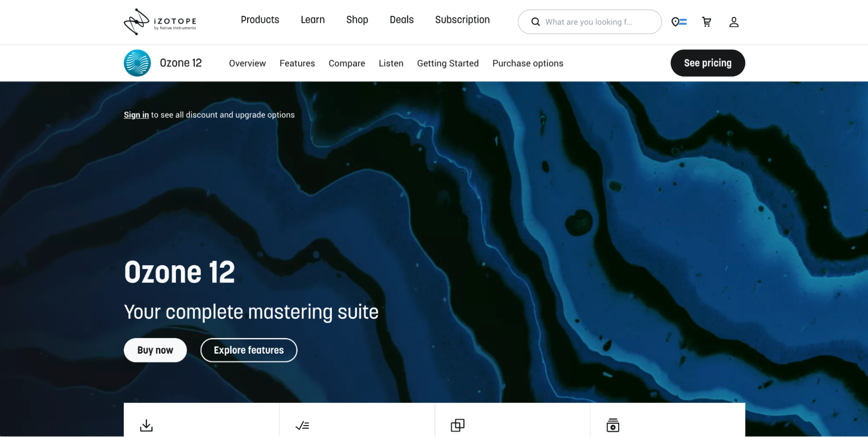The height and width of the screenshot is (437, 868).
Task: Expand the Deals navigation item
Action: pos(401,20)
